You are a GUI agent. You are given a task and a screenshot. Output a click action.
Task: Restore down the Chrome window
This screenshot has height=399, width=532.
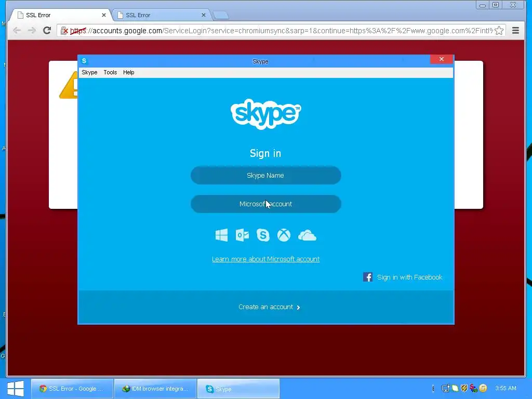point(496,5)
